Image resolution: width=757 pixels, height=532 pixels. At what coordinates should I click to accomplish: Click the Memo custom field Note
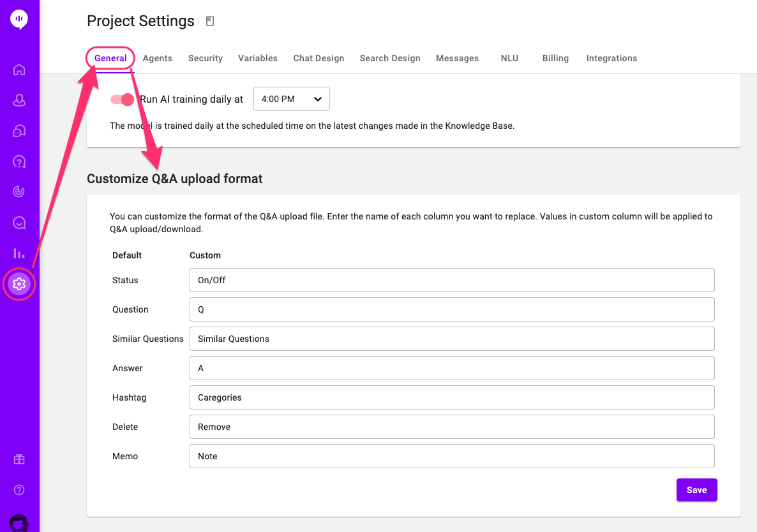tap(452, 456)
